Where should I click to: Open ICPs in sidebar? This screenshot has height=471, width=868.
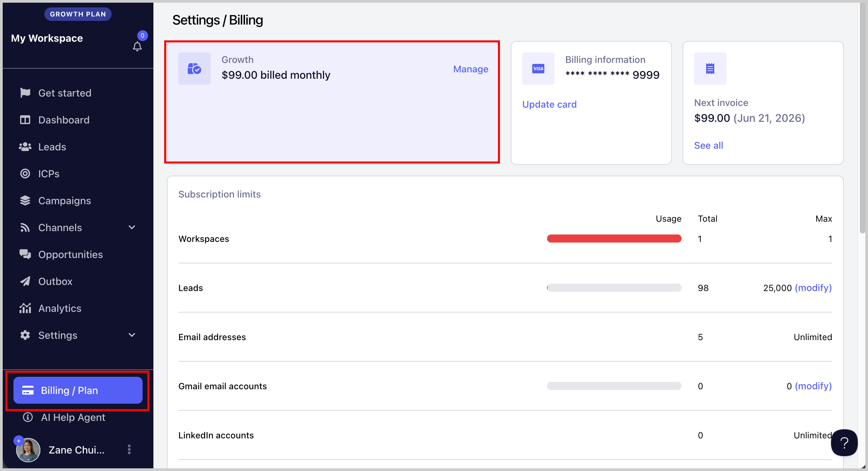tap(48, 174)
